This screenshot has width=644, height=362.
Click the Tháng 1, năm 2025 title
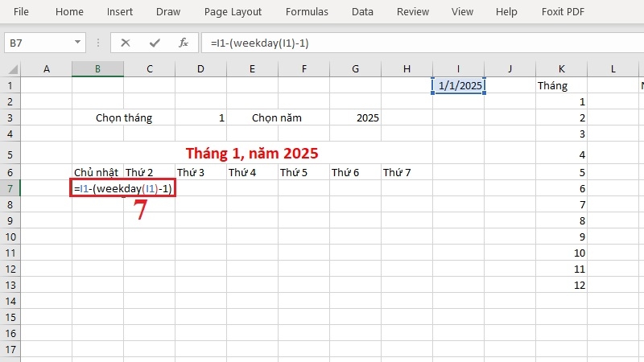tap(252, 154)
